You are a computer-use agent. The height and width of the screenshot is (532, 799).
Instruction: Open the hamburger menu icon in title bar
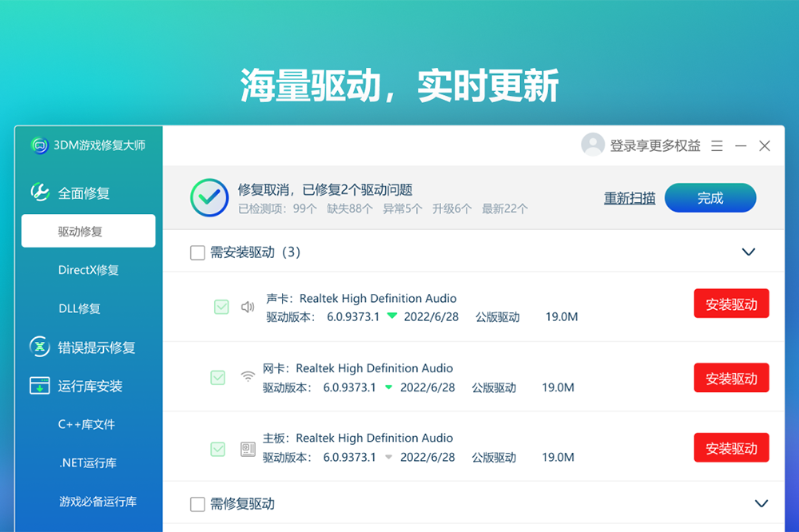(717, 146)
